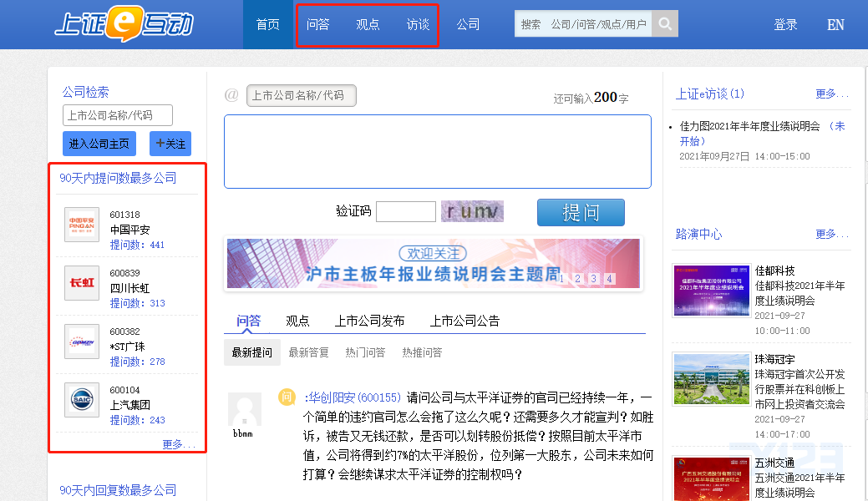This screenshot has height=501, width=868.
Task: Submit question with 提问 button
Action: (x=581, y=213)
